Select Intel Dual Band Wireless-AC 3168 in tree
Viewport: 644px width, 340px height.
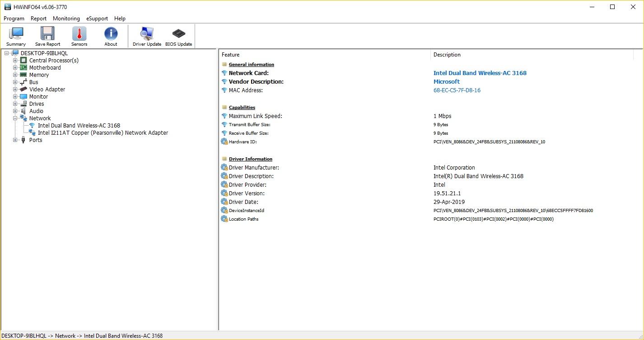click(x=79, y=125)
